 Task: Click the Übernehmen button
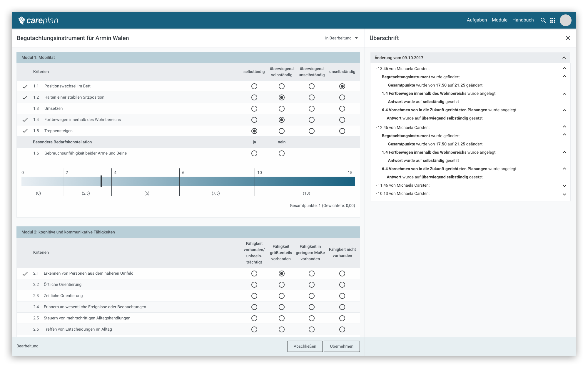[x=341, y=346]
